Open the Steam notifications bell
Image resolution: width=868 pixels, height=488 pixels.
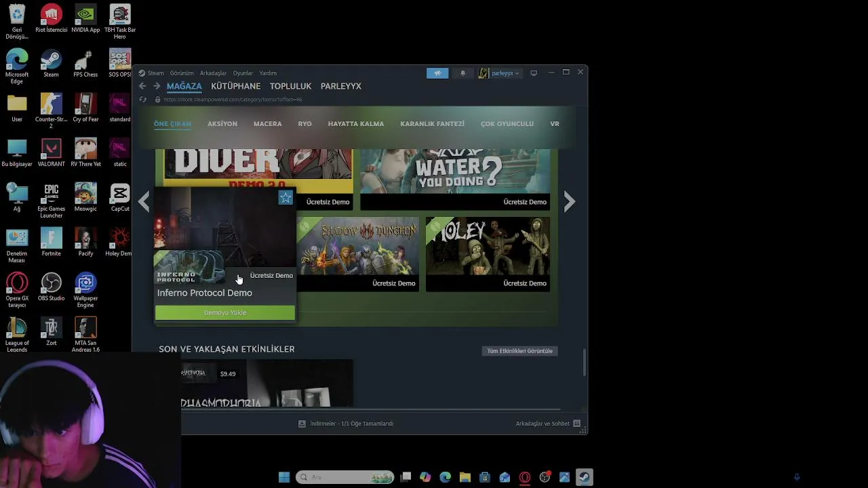[462, 73]
